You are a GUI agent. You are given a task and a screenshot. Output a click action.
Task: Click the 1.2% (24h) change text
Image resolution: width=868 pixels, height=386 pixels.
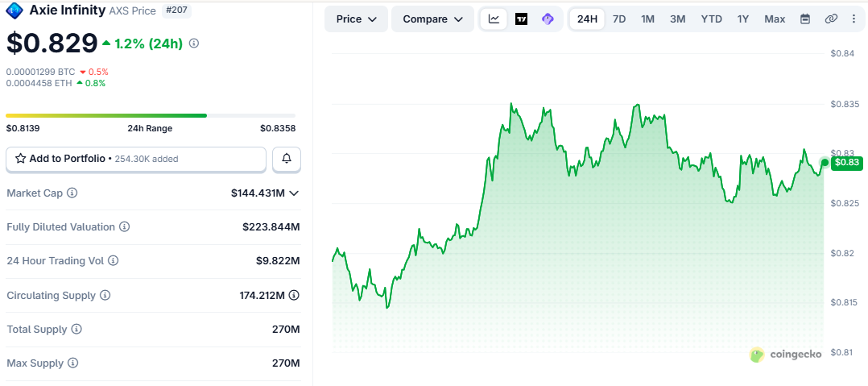click(148, 44)
